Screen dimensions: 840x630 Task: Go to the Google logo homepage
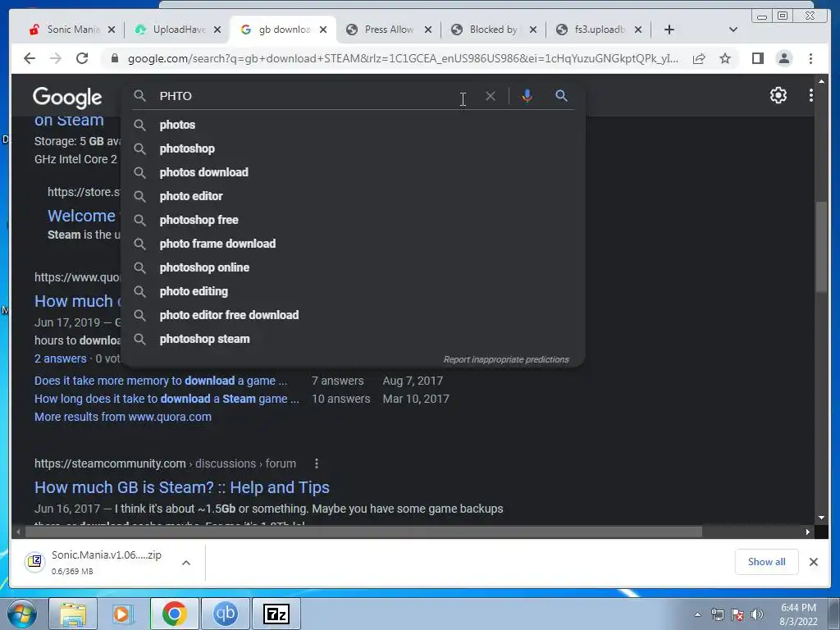(67, 97)
